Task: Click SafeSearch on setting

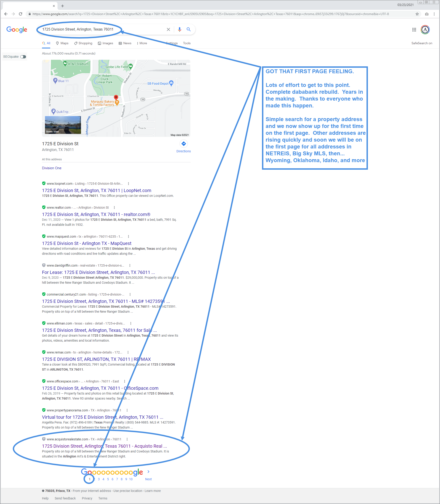Action: pyautogui.click(x=422, y=43)
